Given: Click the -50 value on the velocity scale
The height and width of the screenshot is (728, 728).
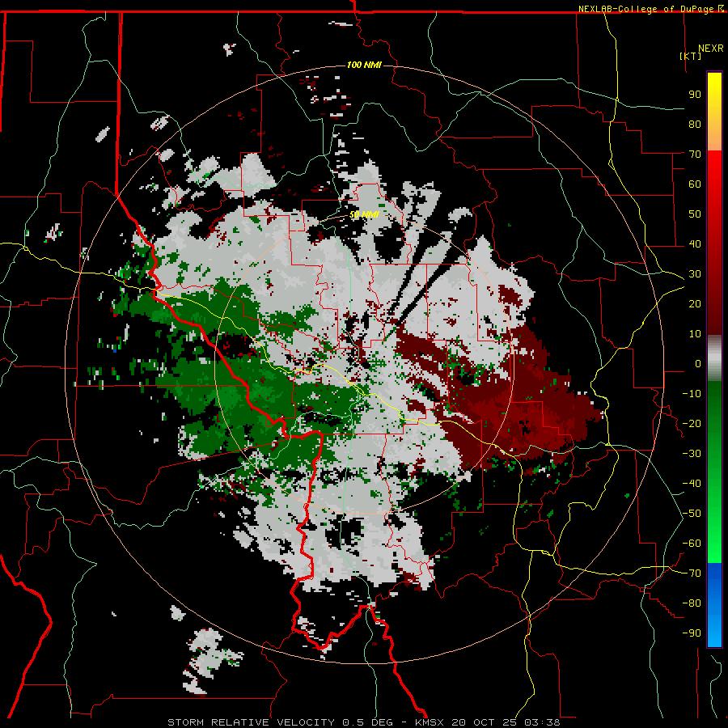Looking at the screenshot, I should (x=692, y=513).
